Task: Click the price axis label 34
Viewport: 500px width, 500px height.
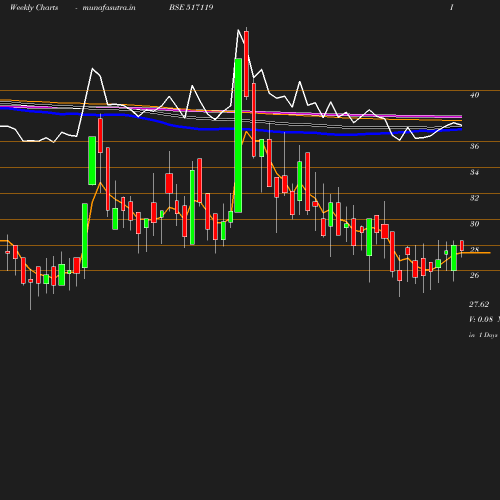Action: click(474, 172)
